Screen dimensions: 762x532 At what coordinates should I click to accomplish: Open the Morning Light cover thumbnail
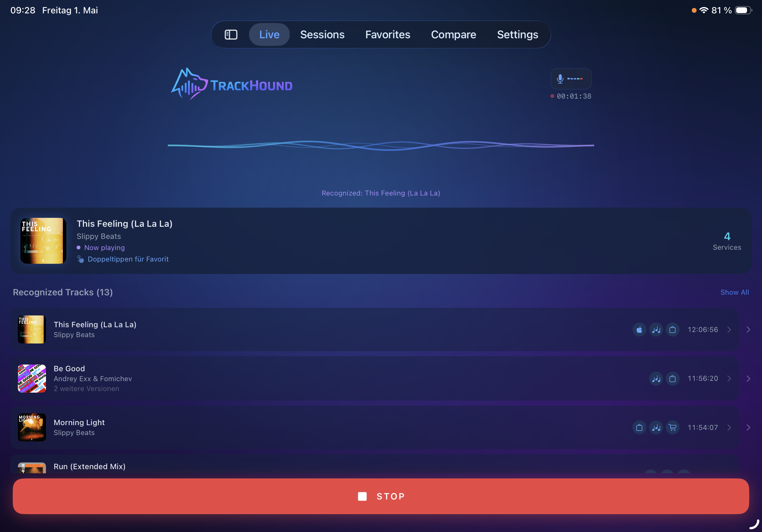click(32, 427)
